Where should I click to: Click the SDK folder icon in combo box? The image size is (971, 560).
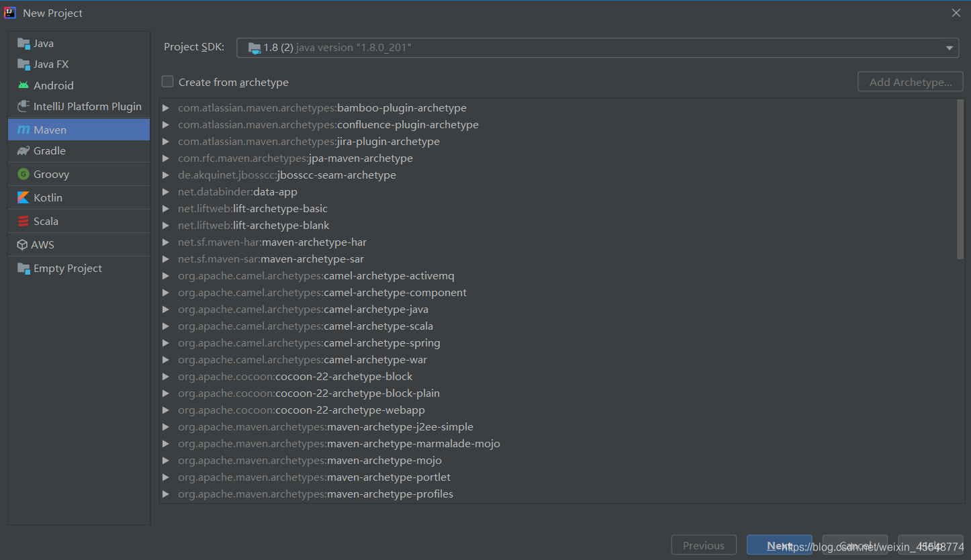pyautogui.click(x=255, y=48)
